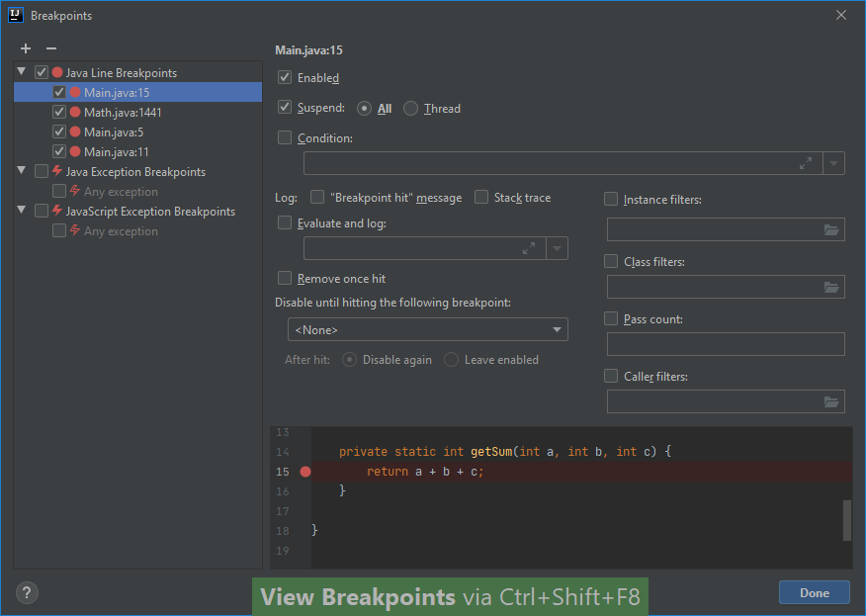The width and height of the screenshot is (866, 616).
Task: Open Class filters browse folder icon
Action: (x=831, y=288)
